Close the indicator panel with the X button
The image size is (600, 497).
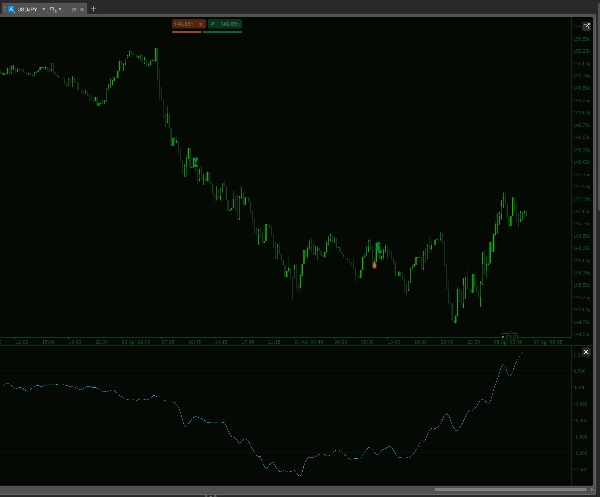click(x=586, y=352)
